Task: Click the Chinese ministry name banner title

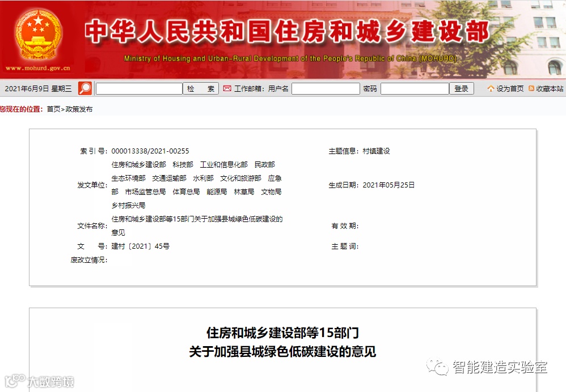Action: (288, 31)
